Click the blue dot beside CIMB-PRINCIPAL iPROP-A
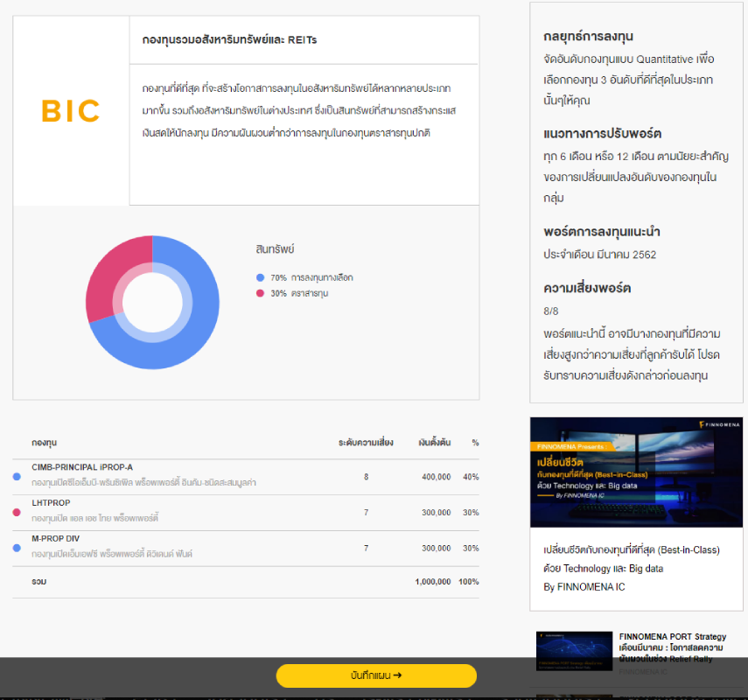Screen dimensions: 748x700 pyautogui.click(x=17, y=477)
